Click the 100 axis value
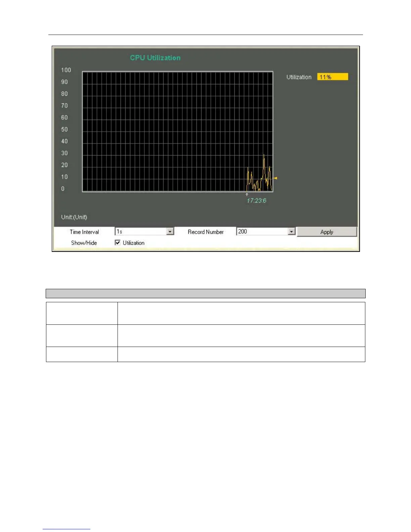The image size is (411, 532). (x=66, y=70)
